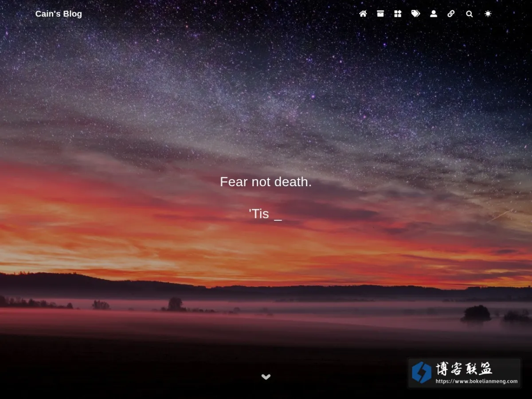Click the scroll-down chevron arrow
The image size is (532, 399).
point(266,377)
